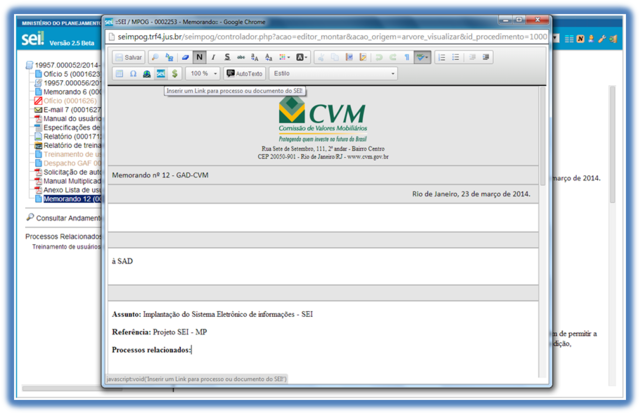Viewport: 640px width, 414px height.
Task: Open the Estilo style dropdown
Action: [x=333, y=74]
